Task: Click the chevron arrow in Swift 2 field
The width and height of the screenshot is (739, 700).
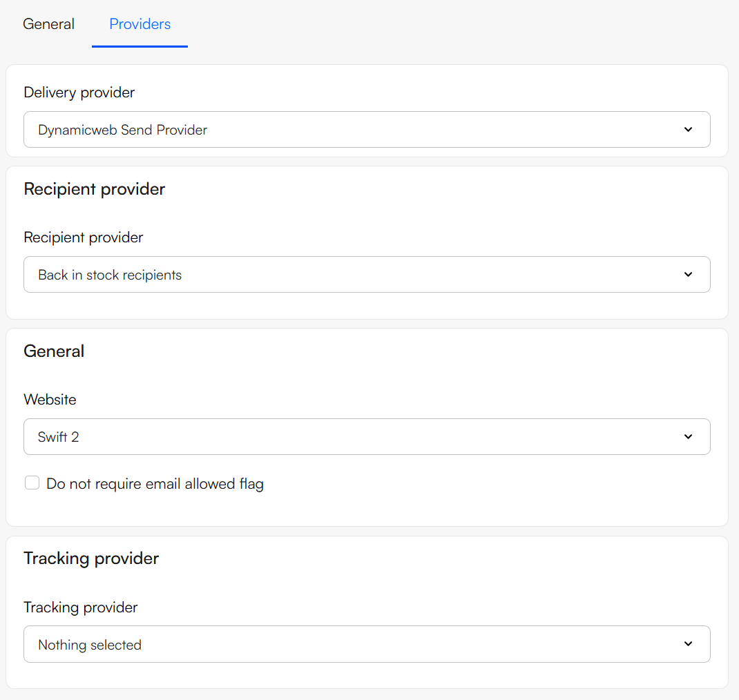Action: [688, 437]
